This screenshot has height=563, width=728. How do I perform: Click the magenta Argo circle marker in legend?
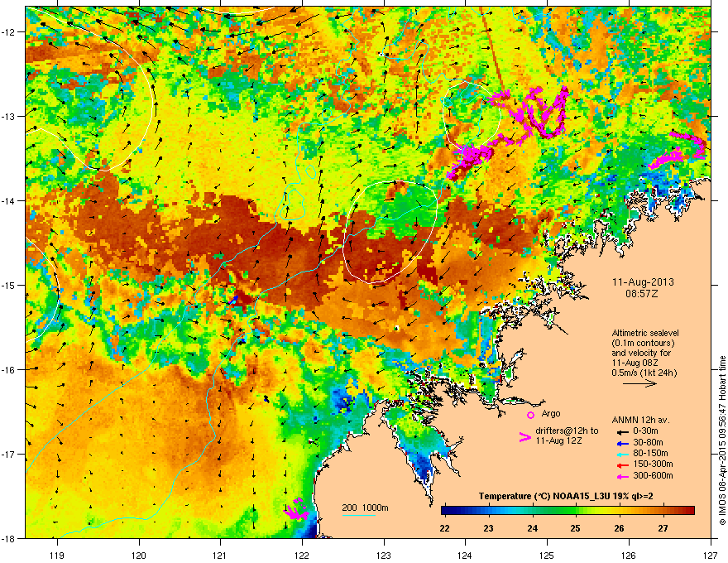(530, 415)
